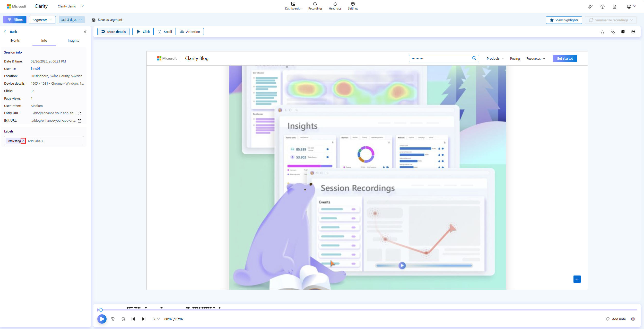Click the recording progress timeline bar
644x329 pixels.
(367, 310)
